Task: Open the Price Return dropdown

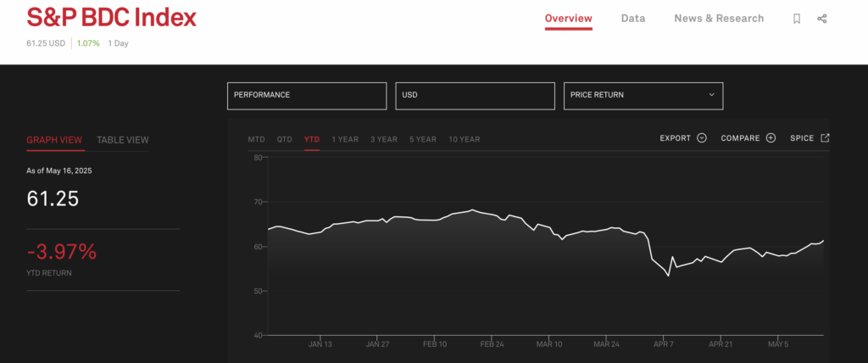Action: tap(643, 96)
